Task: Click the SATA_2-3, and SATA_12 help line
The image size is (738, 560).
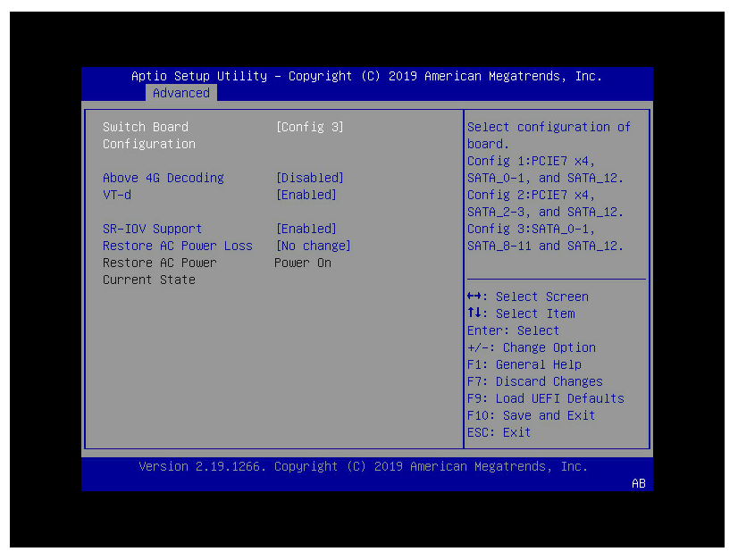Action: coord(545,212)
